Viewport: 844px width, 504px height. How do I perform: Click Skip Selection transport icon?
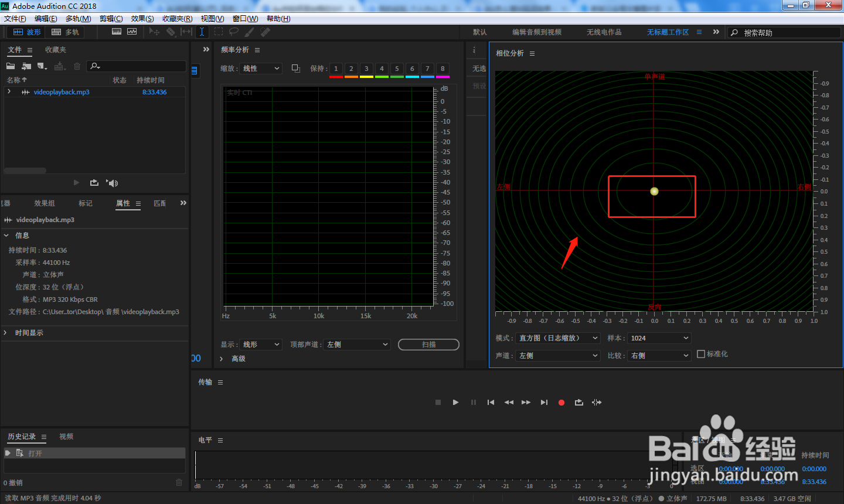pos(597,403)
